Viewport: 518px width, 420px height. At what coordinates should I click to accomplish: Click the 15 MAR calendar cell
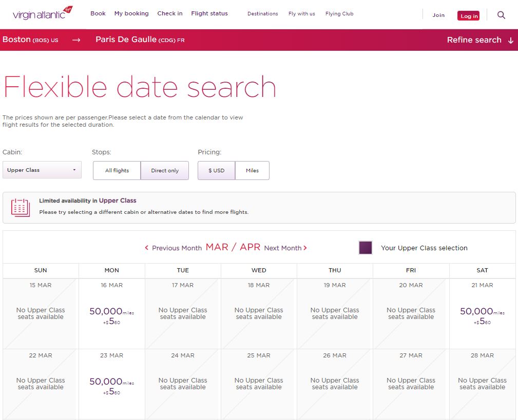point(41,314)
